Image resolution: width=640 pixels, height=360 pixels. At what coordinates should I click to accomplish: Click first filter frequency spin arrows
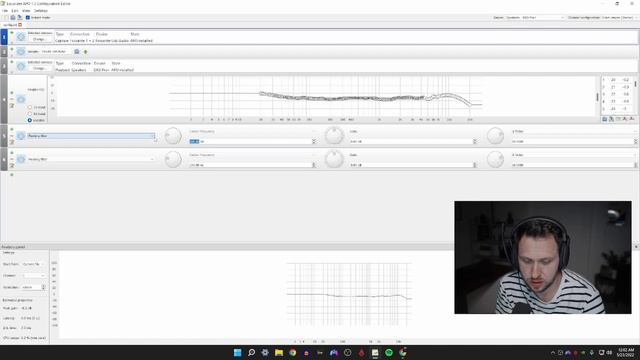point(314,141)
